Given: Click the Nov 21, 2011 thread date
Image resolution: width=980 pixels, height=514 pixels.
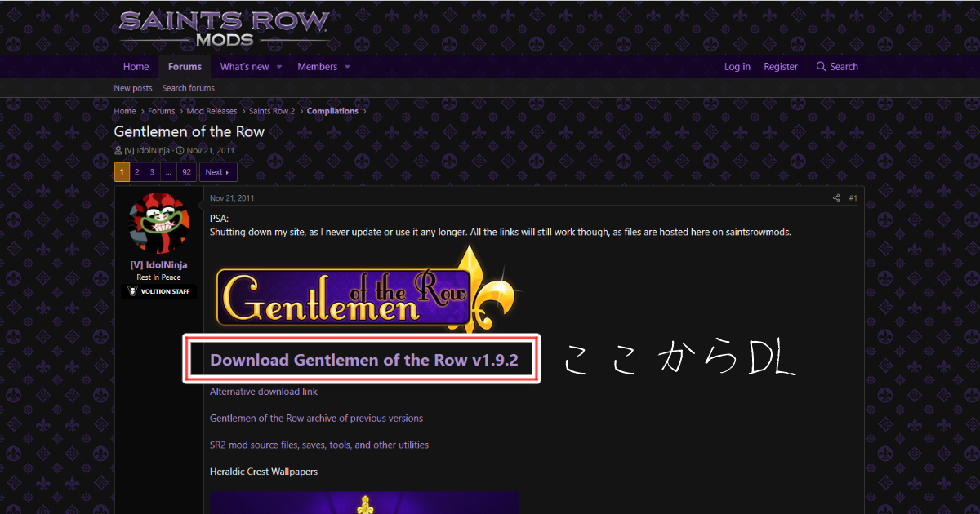Looking at the screenshot, I should (211, 150).
